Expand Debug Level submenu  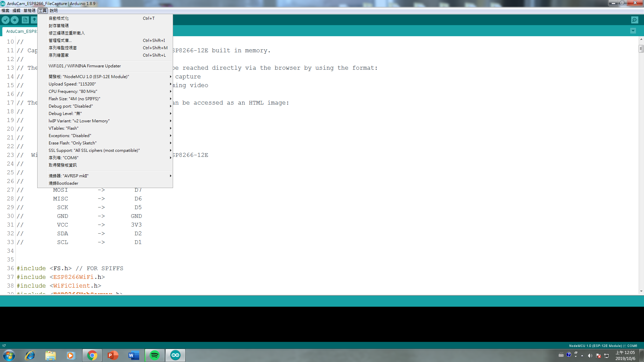click(x=105, y=114)
